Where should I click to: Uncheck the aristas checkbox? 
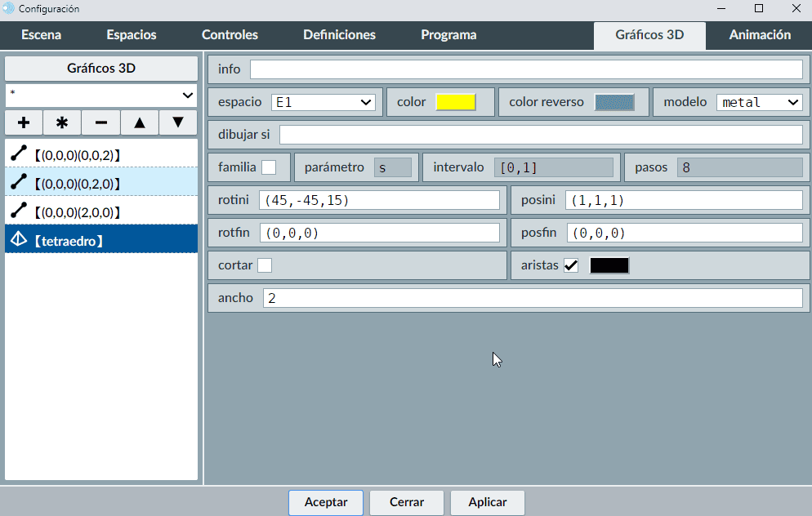point(571,265)
